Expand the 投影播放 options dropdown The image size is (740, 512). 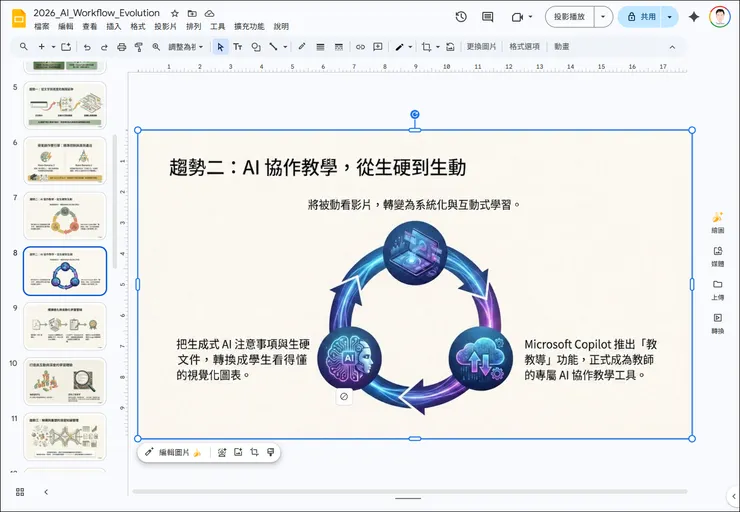click(603, 17)
